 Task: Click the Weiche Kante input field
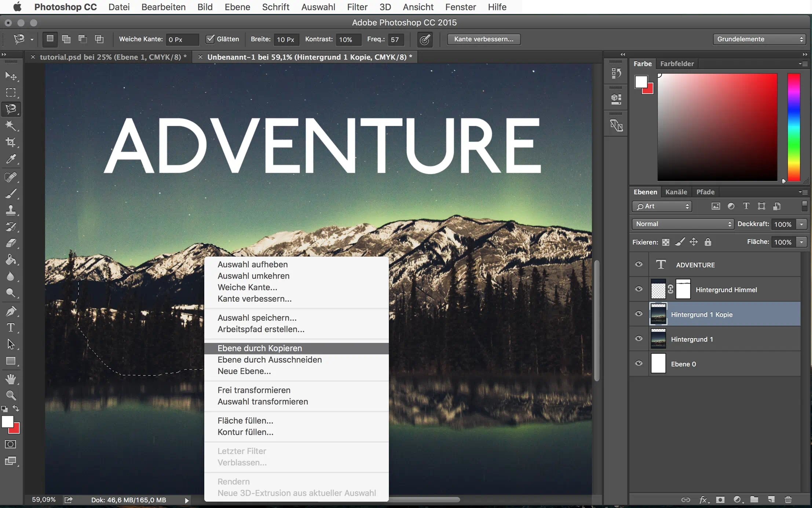[x=182, y=39]
